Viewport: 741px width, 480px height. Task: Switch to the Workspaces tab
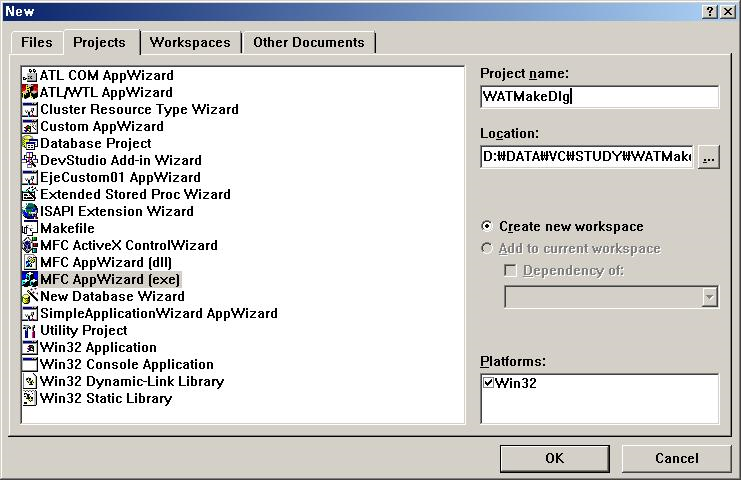pos(190,43)
